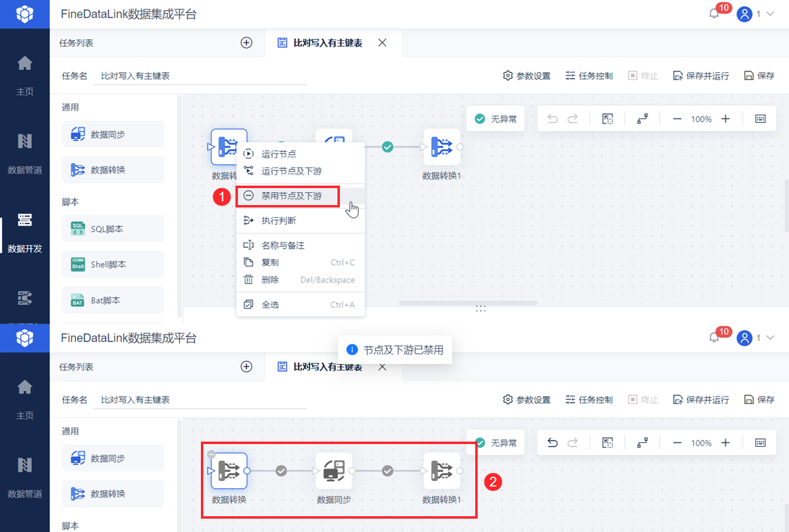Image resolution: width=789 pixels, height=532 pixels.
Task: Zoom in with plus in upper toolbar
Action: (x=725, y=119)
